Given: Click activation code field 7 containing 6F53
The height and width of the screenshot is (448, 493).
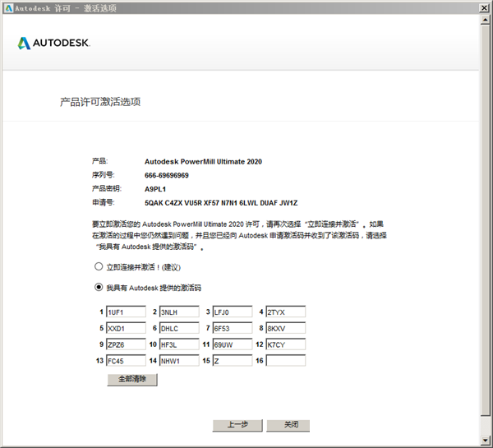Looking at the screenshot, I should coord(233,328).
